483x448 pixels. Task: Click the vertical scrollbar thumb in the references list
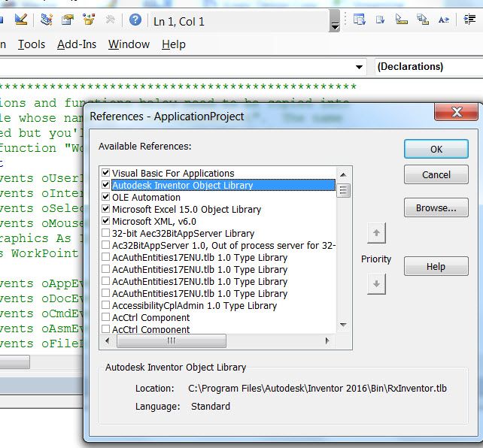[x=343, y=190]
